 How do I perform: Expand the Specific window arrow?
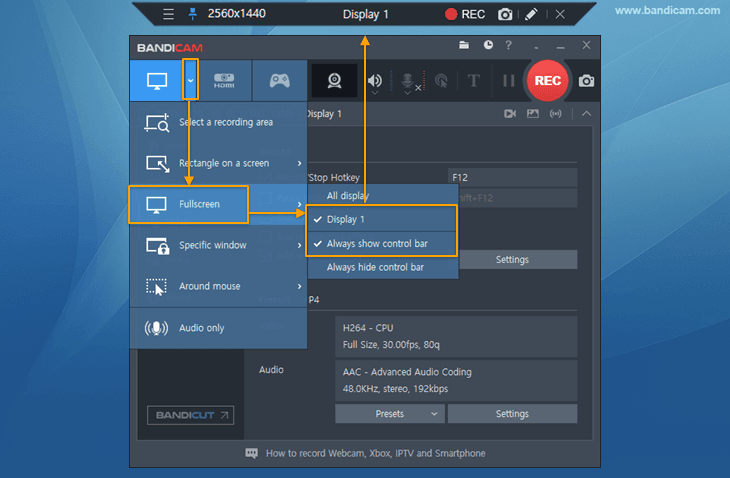(x=299, y=245)
